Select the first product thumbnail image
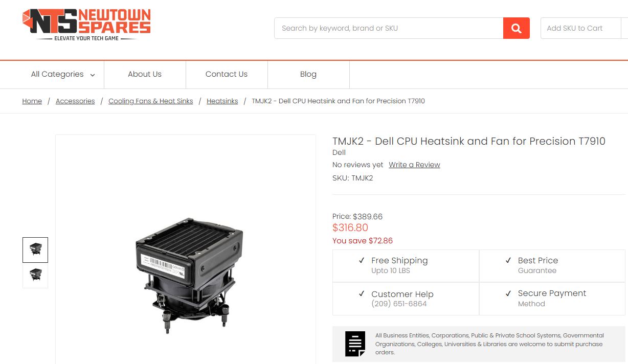Screen dimensions: 628x364 pos(35,250)
